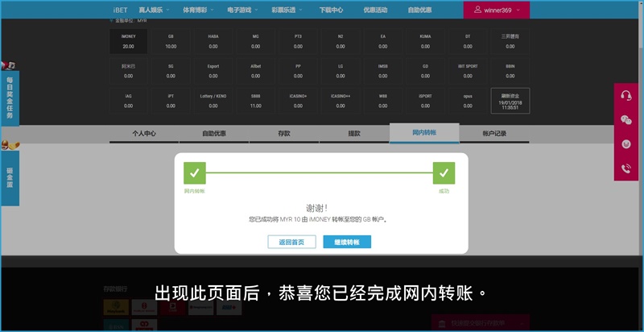This screenshot has height=332, width=644.
Task: Click the 刷新资金 refresh button
Action: (510, 101)
